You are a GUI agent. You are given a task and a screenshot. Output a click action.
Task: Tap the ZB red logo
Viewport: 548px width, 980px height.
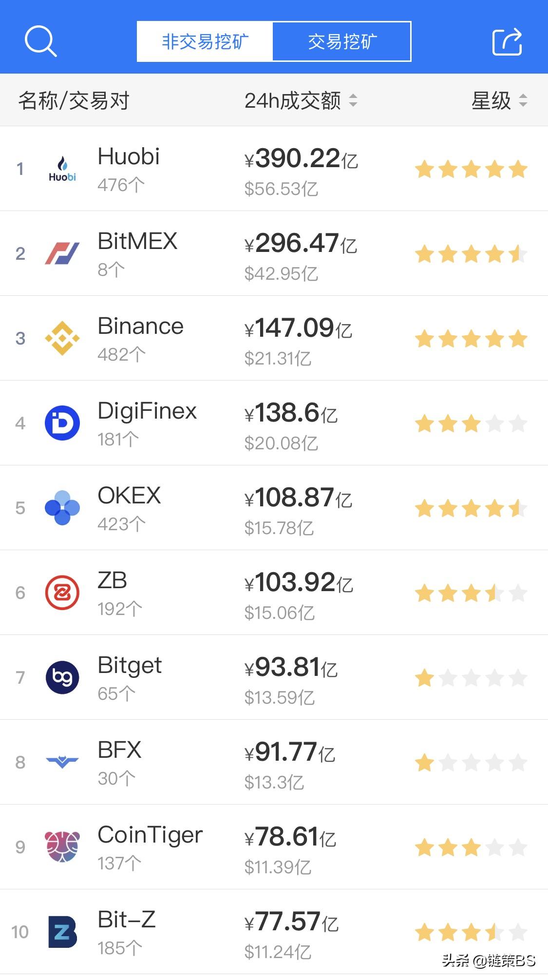(x=62, y=593)
